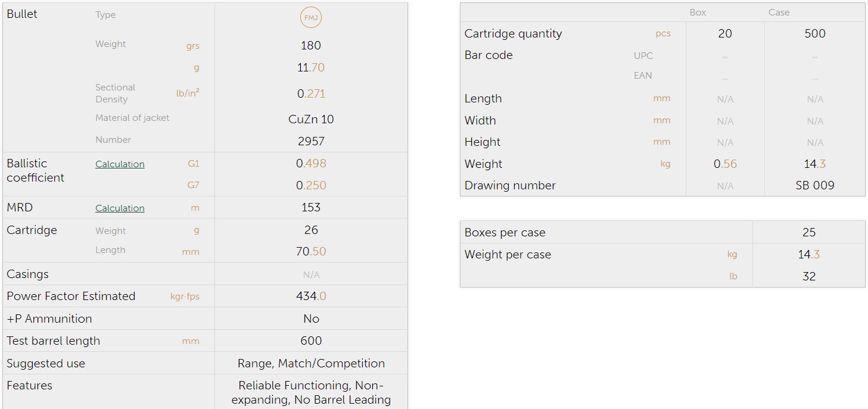The height and width of the screenshot is (409, 868).
Task: Click the bullet weight value 180
Action: 311,45
